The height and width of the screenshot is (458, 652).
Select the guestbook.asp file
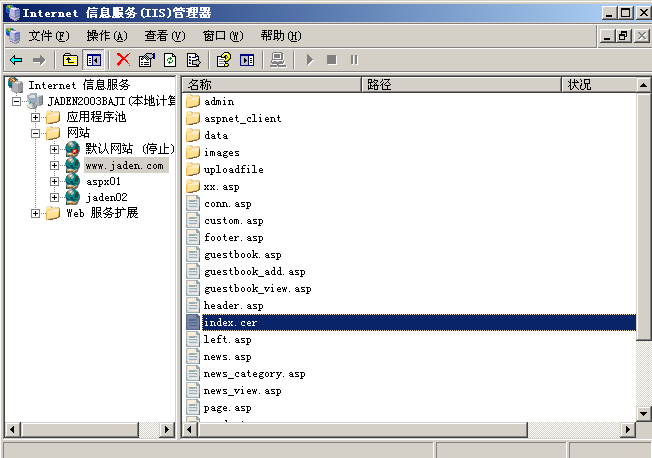[x=243, y=255]
